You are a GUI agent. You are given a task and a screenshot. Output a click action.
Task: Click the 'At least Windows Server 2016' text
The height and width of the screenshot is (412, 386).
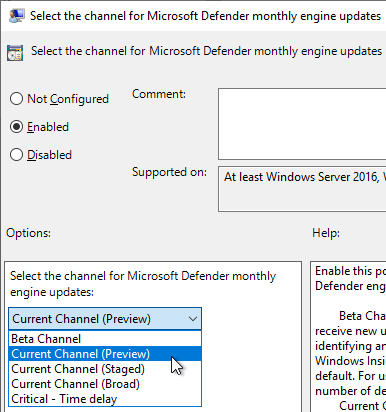click(302, 177)
